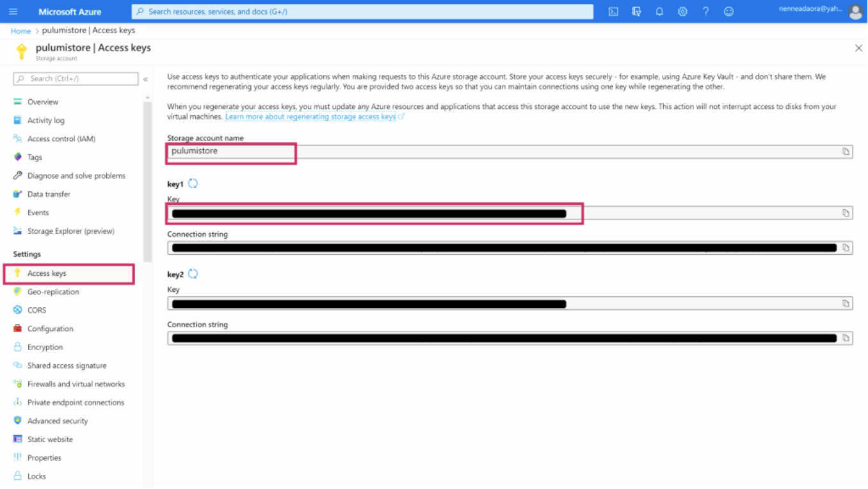Click the Diagnose and solve problems wrench icon
Image resolution: width=868 pixels, height=489 pixels.
point(17,175)
